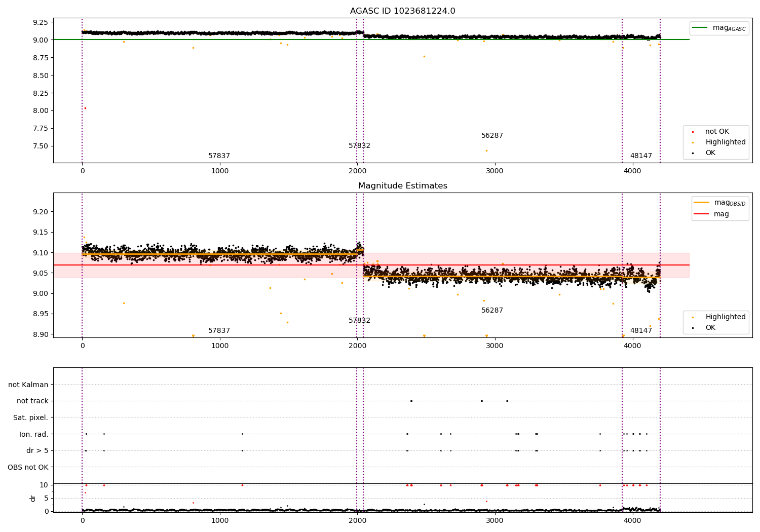Click the green line swatch for mag AGASC
The width and height of the screenshot is (760, 532).
pos(700,28)
